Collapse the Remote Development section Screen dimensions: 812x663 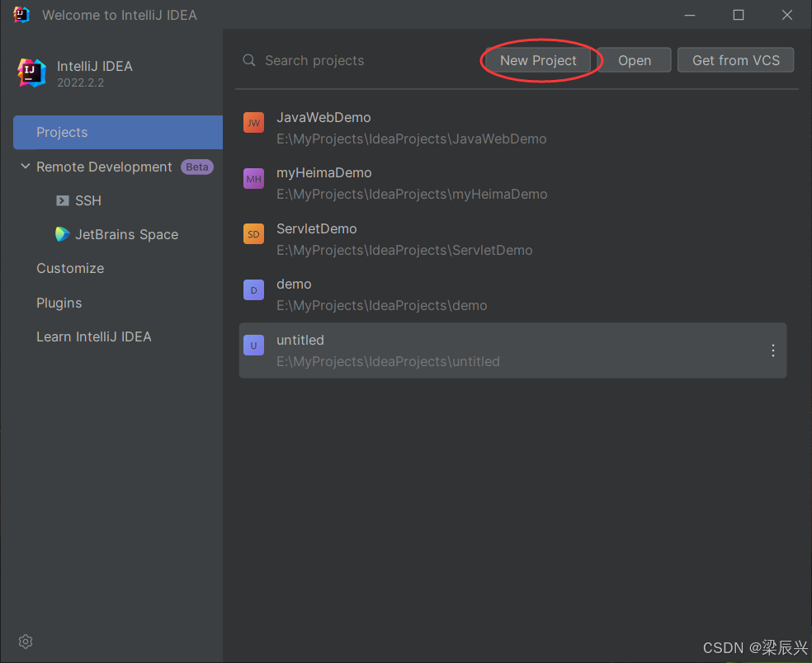click(25, 166)
